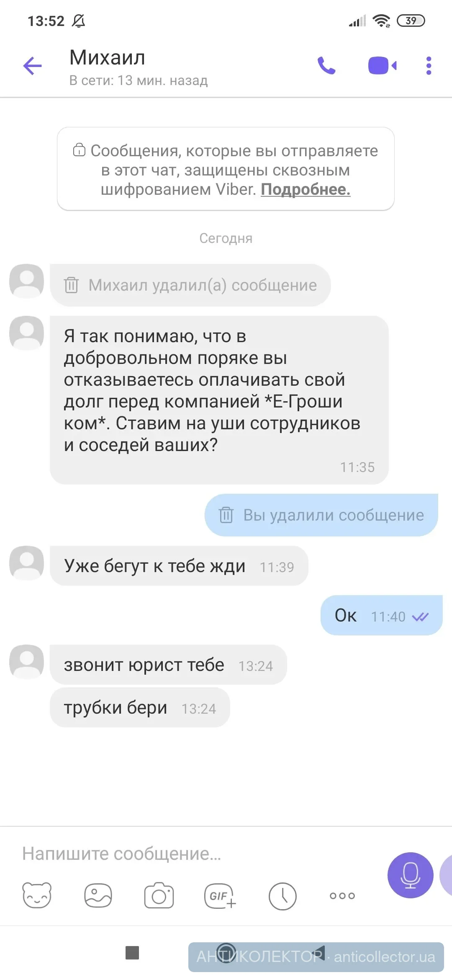
Task: Tap the microphone voice message button
Action: pyautogui.click(x=410, y=875)
